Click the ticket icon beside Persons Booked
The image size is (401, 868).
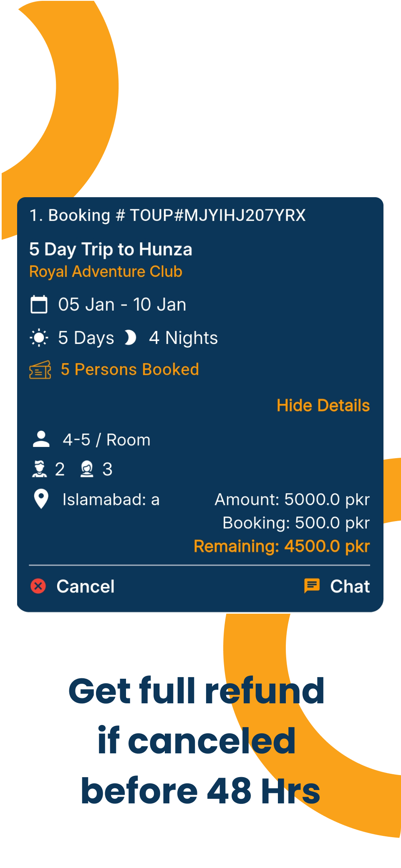point(40,370)
